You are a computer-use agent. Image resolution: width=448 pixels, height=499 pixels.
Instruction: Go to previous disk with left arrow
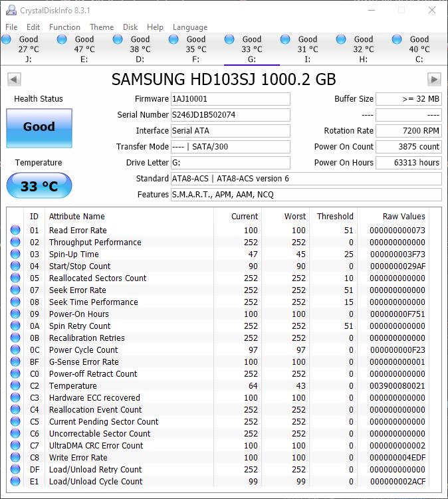click(14, 79)
